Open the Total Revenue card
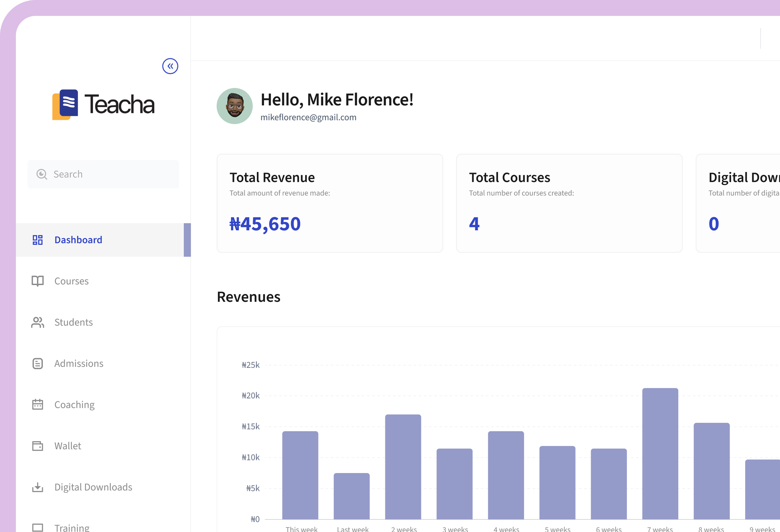The height and width of the screenshot is (532, 780). [x=330, y=203]
